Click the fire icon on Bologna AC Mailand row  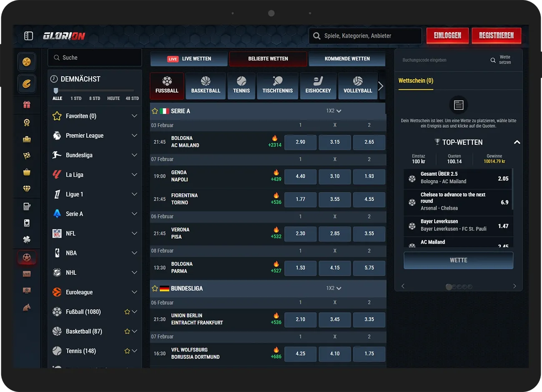pos(275,138)
